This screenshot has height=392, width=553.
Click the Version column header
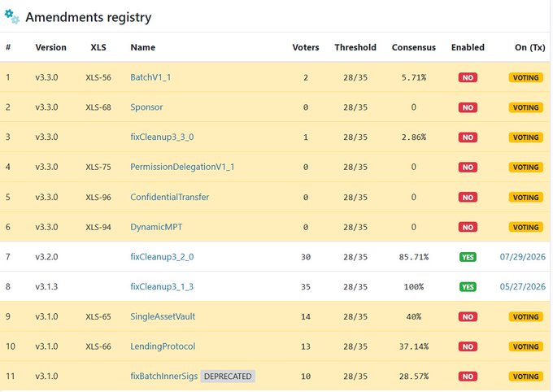pos(50,47)
